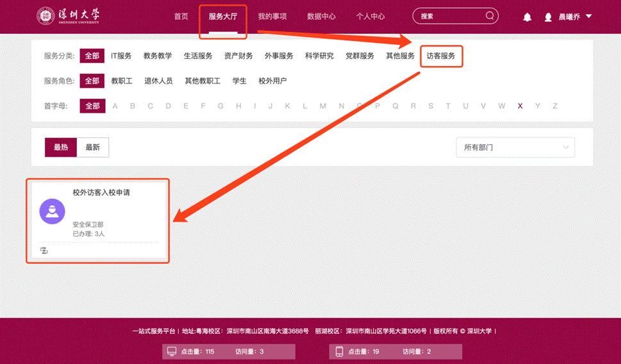Filter by first letter X
The width and height of the screenshot is (621, 364).
[520, 106]
